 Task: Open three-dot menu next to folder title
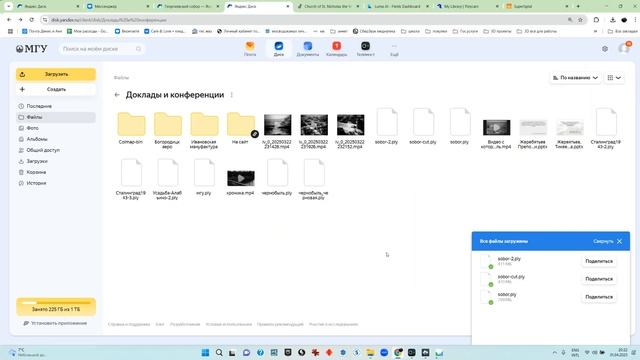tap(231, 95)
